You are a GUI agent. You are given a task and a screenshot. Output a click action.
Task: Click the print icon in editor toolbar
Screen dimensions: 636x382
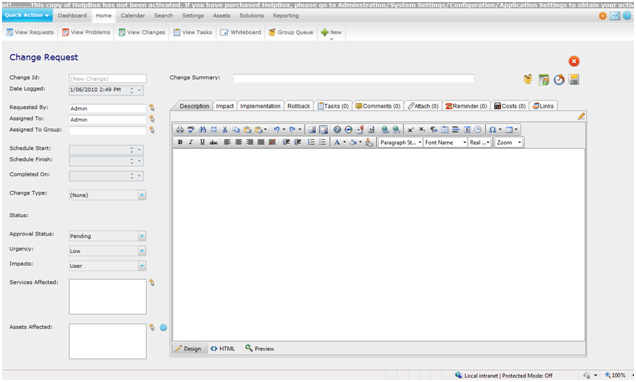[180, 130]
